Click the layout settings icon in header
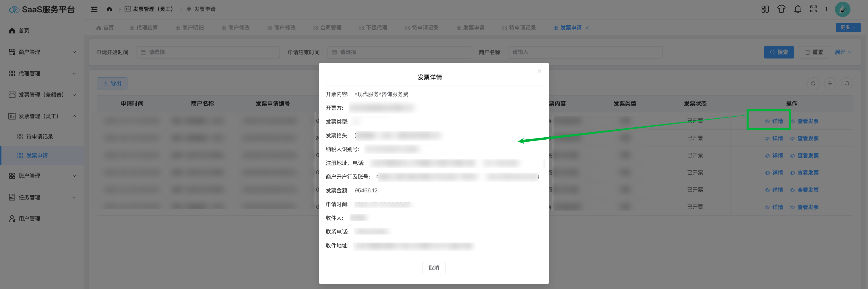Viewport: 868px width, 289px height. point(765,9)
